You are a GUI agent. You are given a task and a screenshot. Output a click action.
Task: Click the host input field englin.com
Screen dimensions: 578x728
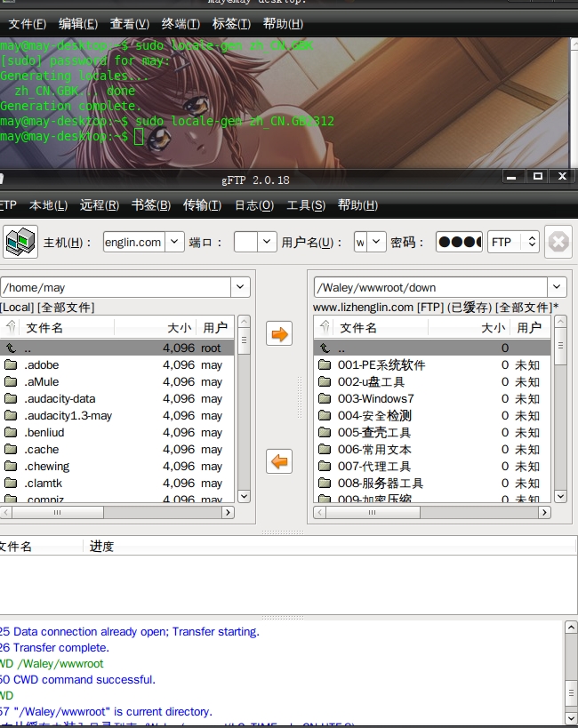coord(133,242)
